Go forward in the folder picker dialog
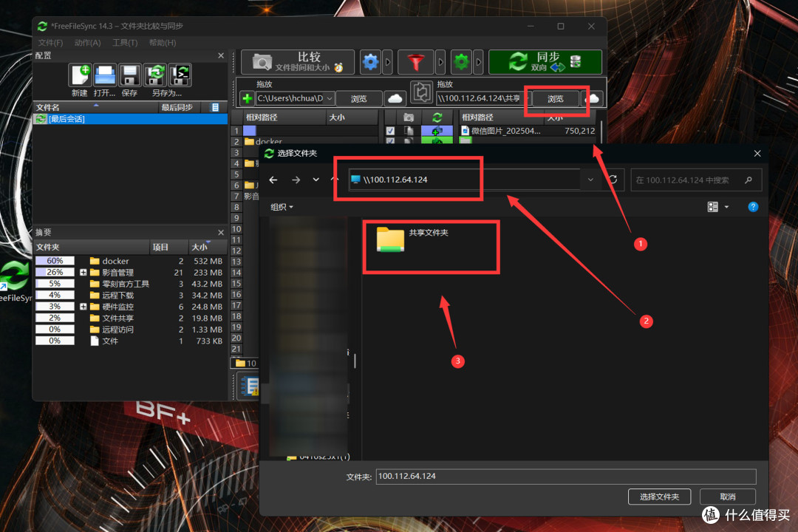798x532 pixels. pos(296,180)
